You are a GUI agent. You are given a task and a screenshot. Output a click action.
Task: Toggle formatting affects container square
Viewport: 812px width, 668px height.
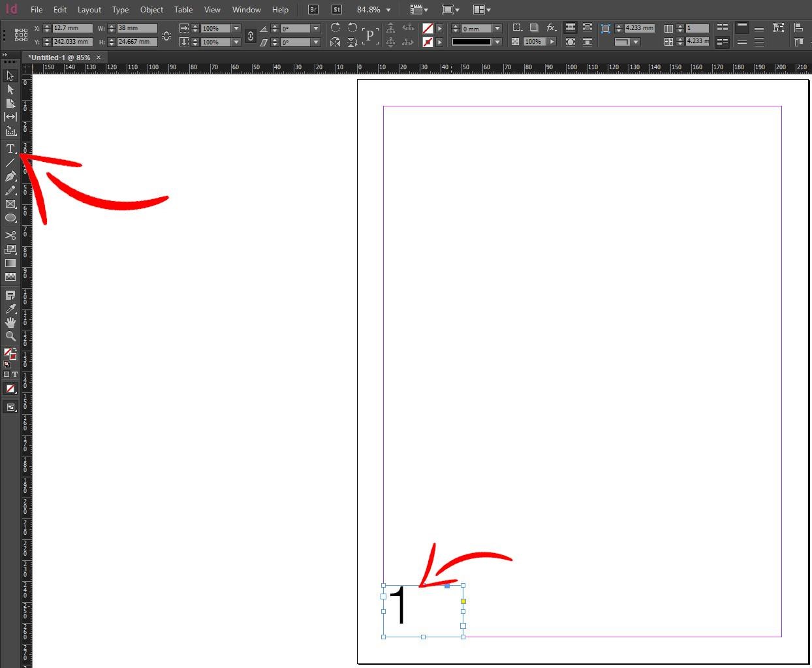[x=7, y=375]
